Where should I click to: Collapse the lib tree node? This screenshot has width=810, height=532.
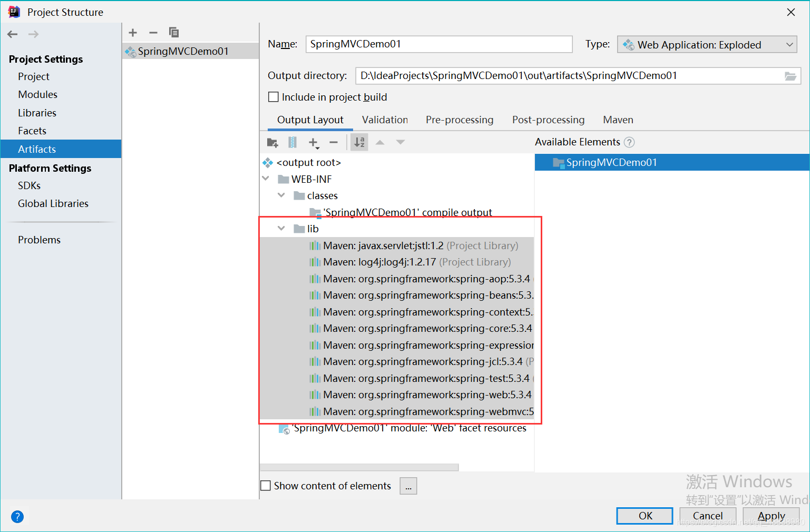pyautogui.click(x=281, y=229)
